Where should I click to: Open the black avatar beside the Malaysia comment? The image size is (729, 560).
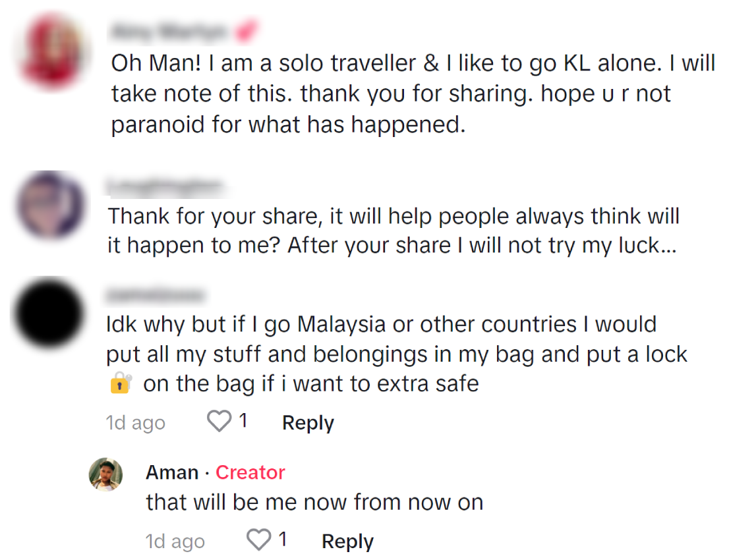[50, 314]
